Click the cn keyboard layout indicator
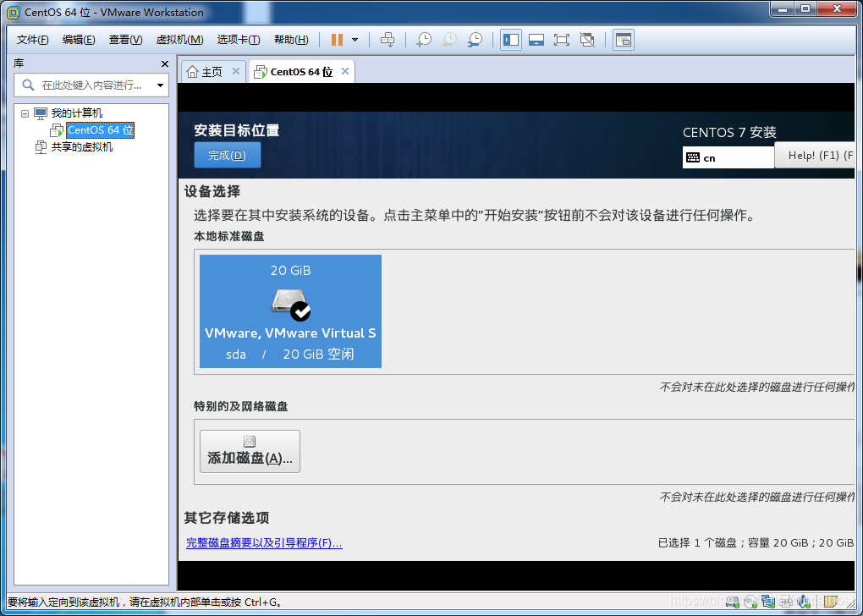Screen dimensions: 863x616 point(728,158)
